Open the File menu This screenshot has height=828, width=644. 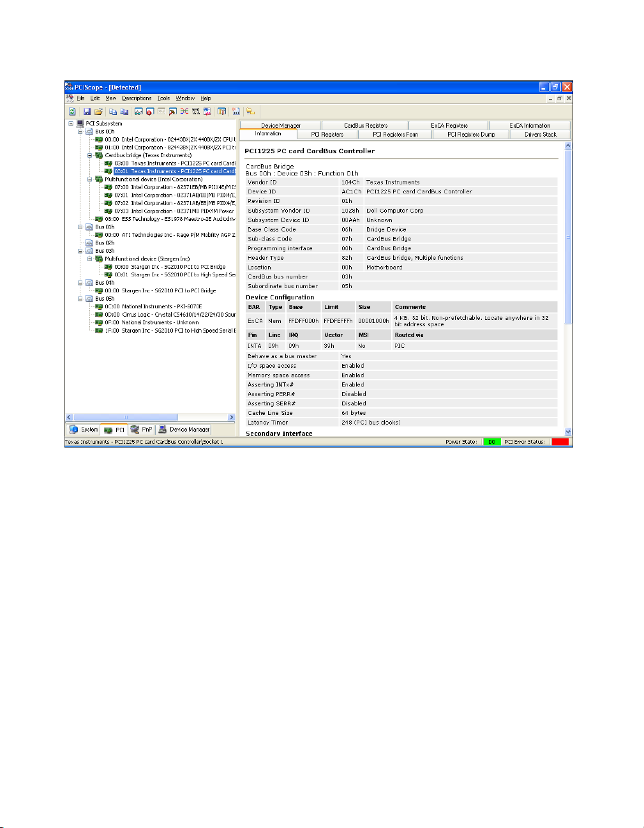[x=80, y=98]
